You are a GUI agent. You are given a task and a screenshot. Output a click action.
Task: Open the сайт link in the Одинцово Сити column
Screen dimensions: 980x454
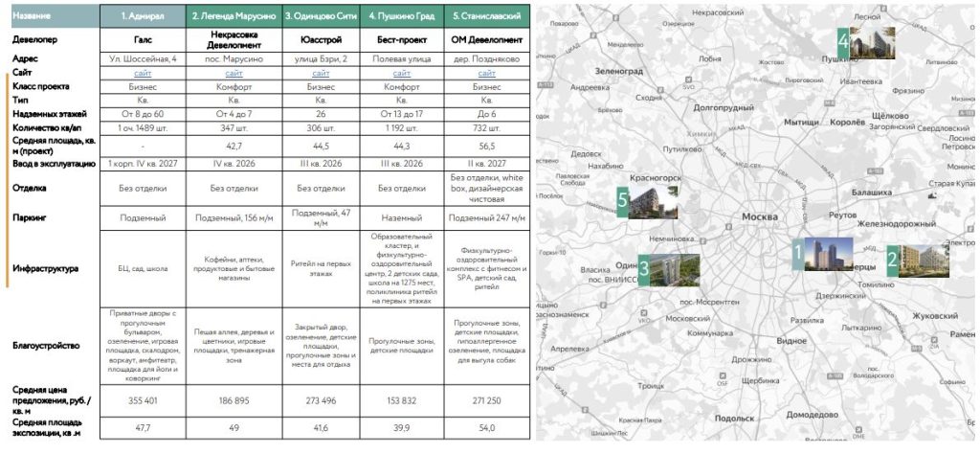(x=321, y=73)
